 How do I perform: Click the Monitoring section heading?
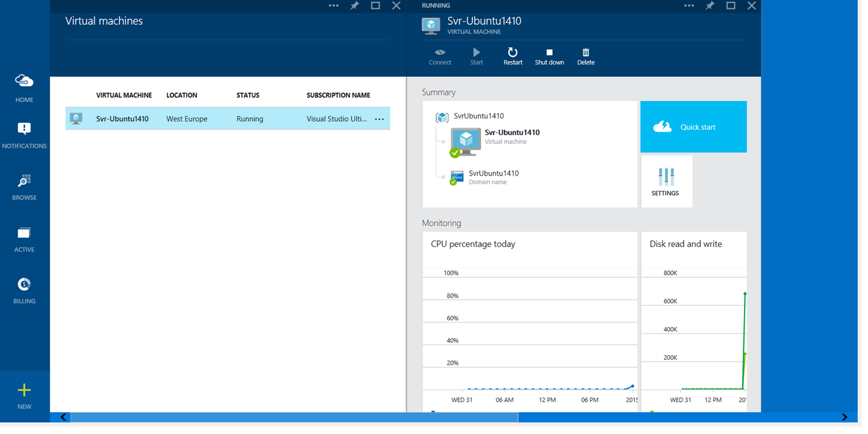coord(442,223)
